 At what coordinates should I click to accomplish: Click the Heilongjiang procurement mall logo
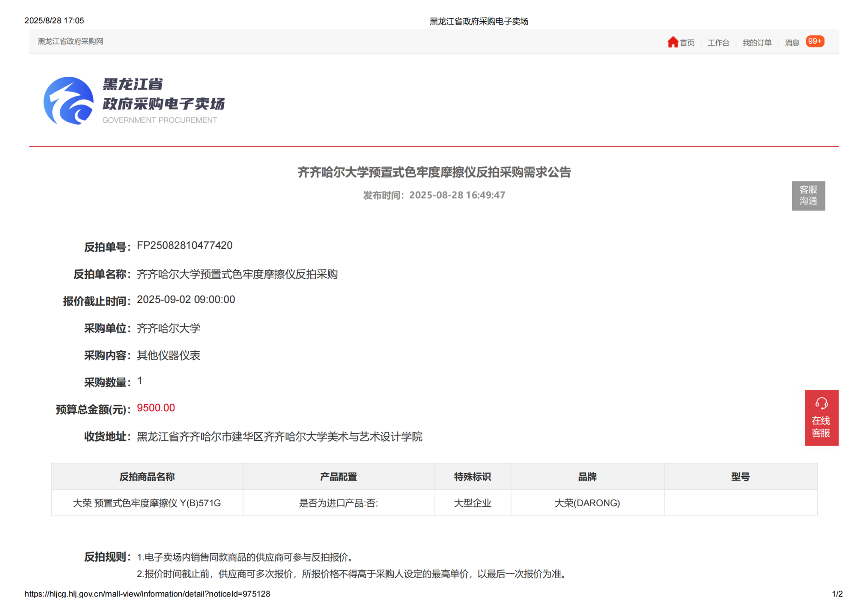69,101
